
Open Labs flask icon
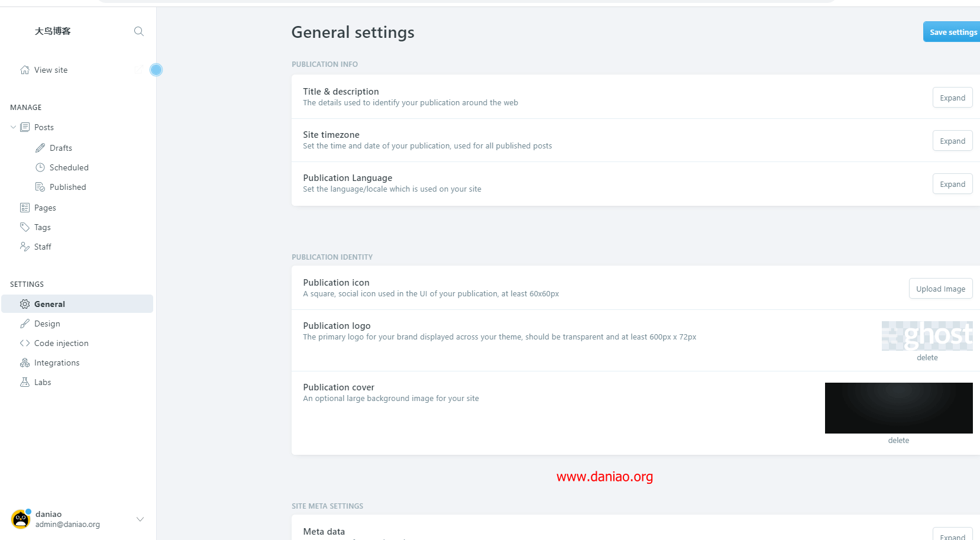coord(25,382)
